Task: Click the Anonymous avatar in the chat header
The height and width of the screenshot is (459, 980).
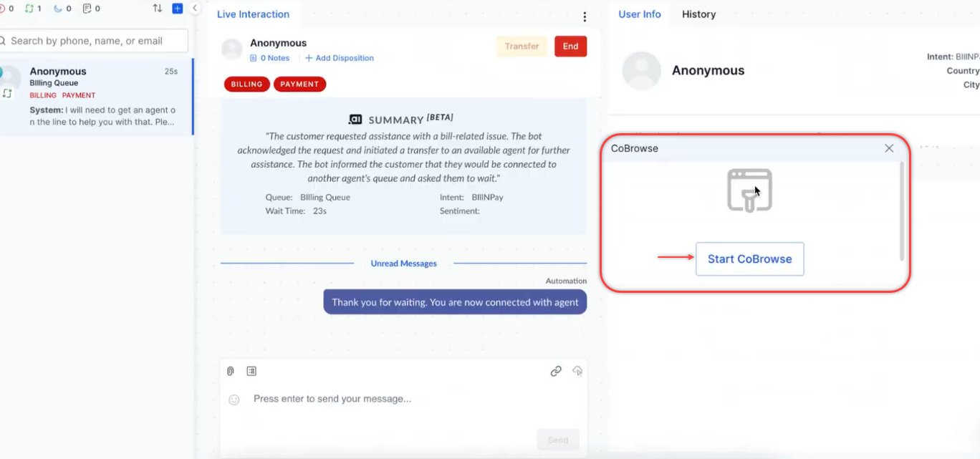Action: (x=232, y=49)
